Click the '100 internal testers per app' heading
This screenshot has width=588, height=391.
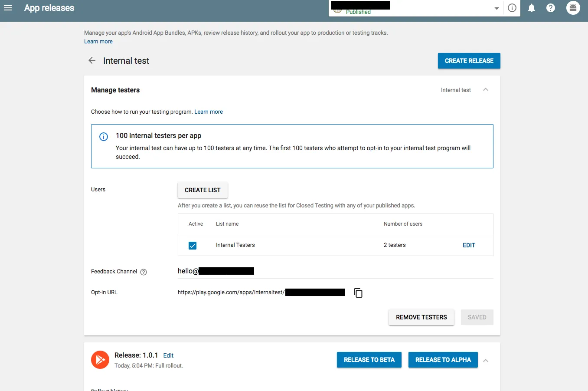pyautogui.click(x=158, y=136)
